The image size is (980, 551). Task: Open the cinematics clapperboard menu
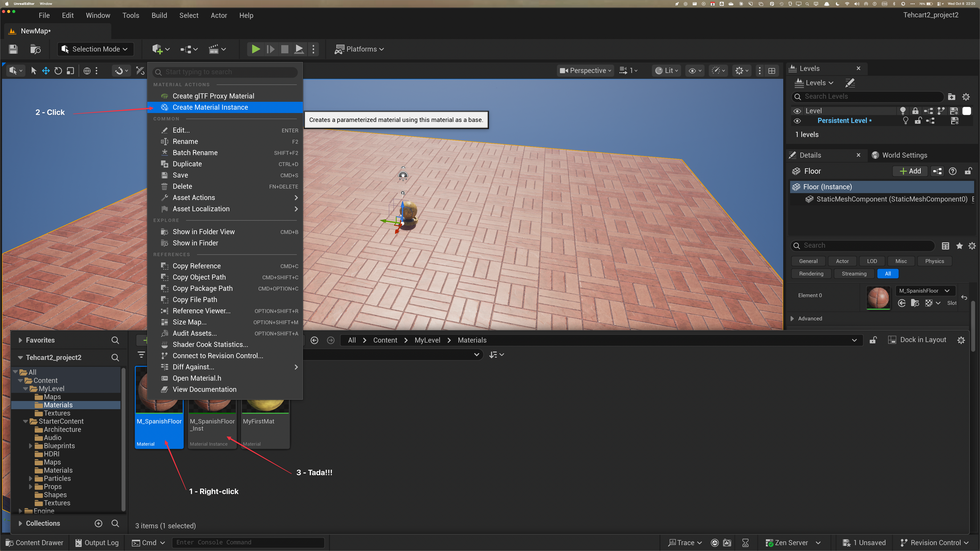tap(217, 49)
